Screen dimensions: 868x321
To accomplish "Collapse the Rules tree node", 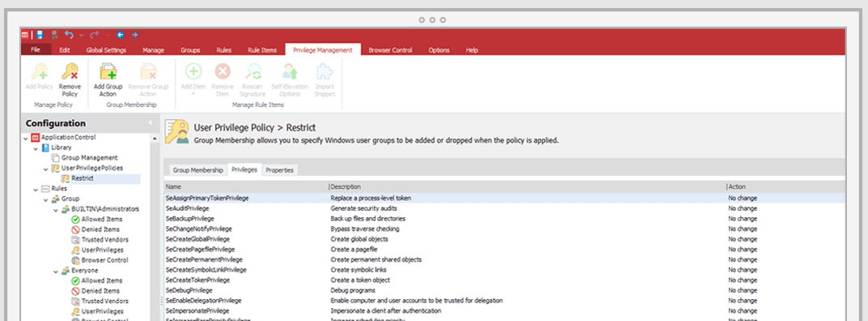I will (36, 189).
